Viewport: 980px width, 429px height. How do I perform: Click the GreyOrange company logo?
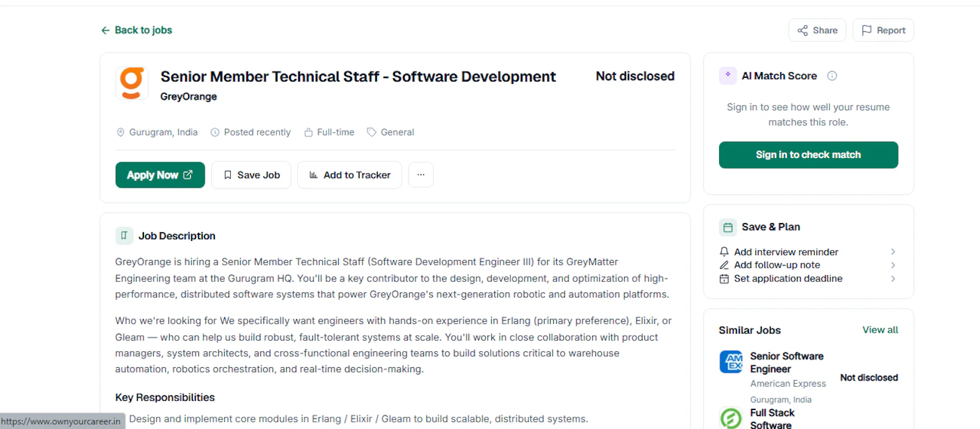[x=132, y=83]
